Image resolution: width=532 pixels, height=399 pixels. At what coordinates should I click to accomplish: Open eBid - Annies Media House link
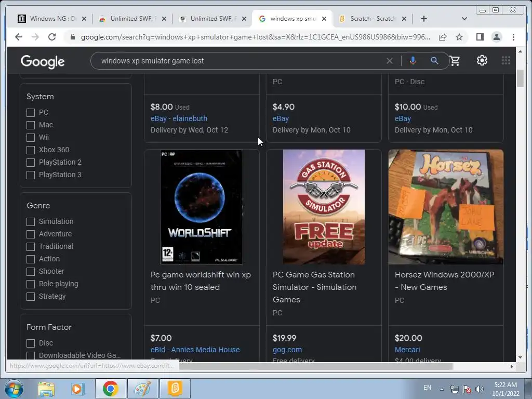(195, 350)
